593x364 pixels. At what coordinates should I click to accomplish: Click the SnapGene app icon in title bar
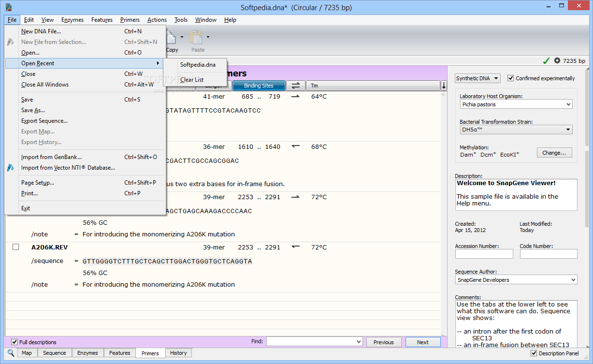coord(9,7)
